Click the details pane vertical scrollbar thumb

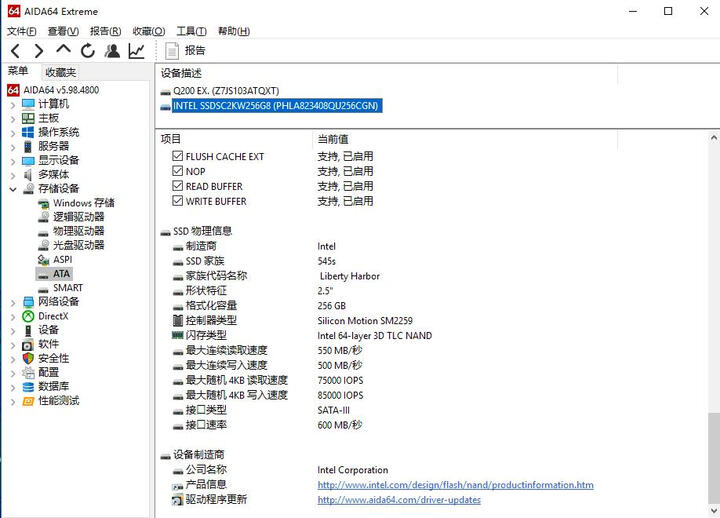pyautogui.click(x=714, y=458)
